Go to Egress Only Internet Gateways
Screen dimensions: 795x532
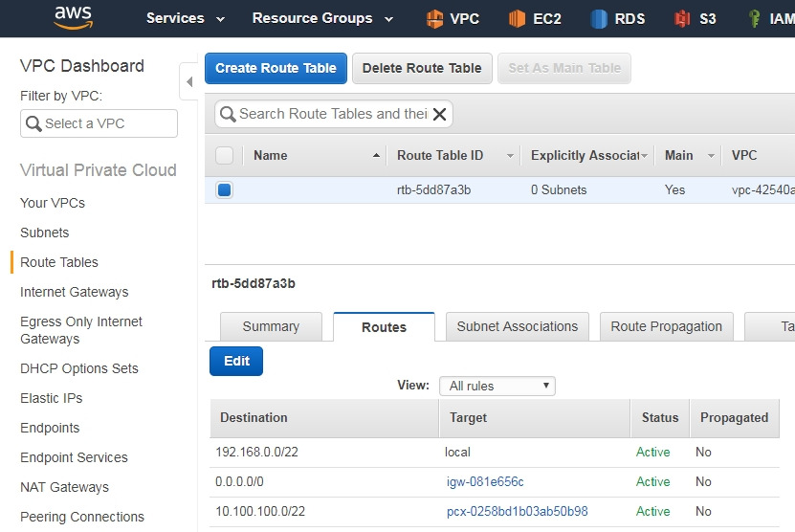coord(81,330)
